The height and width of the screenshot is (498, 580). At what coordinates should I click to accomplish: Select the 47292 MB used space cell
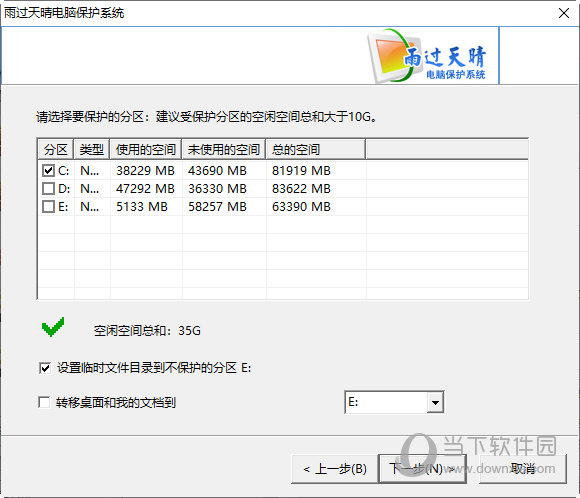coord(145,189)
